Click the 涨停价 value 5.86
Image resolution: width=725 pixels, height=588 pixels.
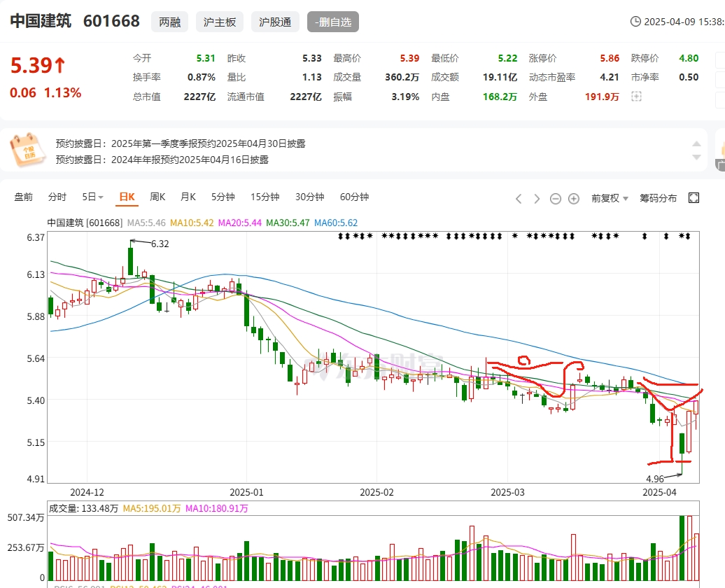pyautogui.click(x=610, y=58)
